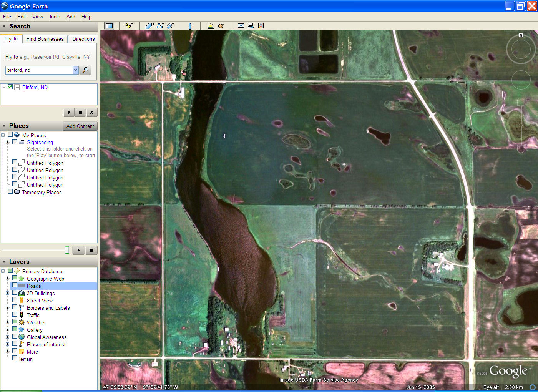Expand the Global Awareness layer node

7,337
